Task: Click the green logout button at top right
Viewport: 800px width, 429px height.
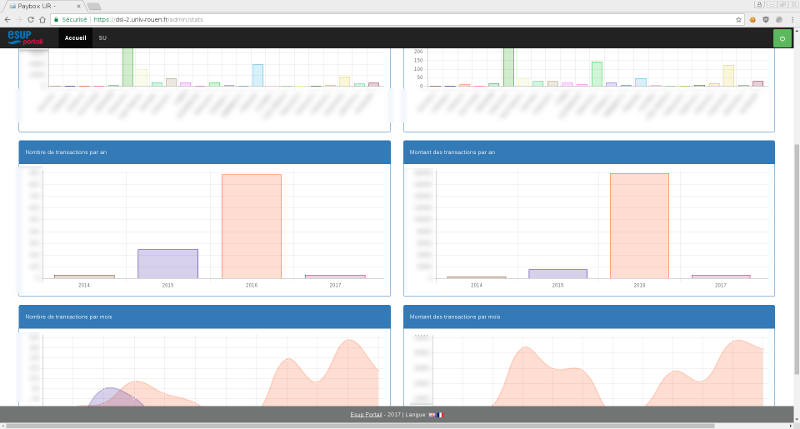Action: point(781,38)
